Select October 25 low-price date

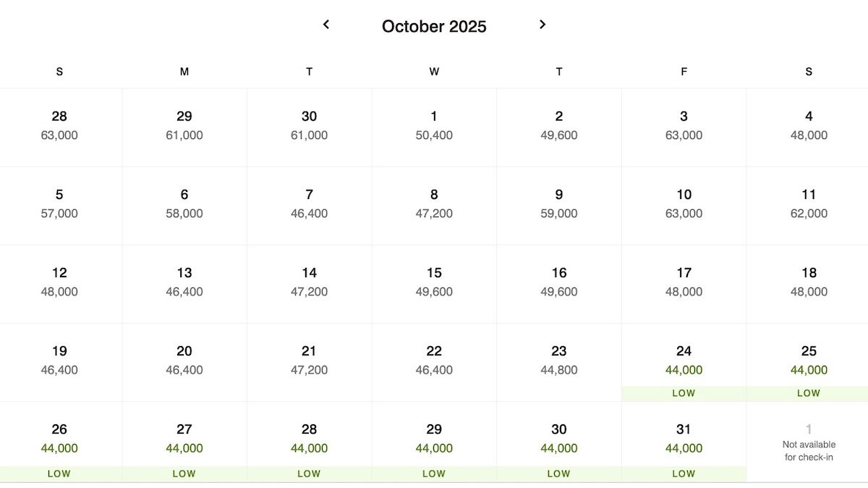pos(808,362)
